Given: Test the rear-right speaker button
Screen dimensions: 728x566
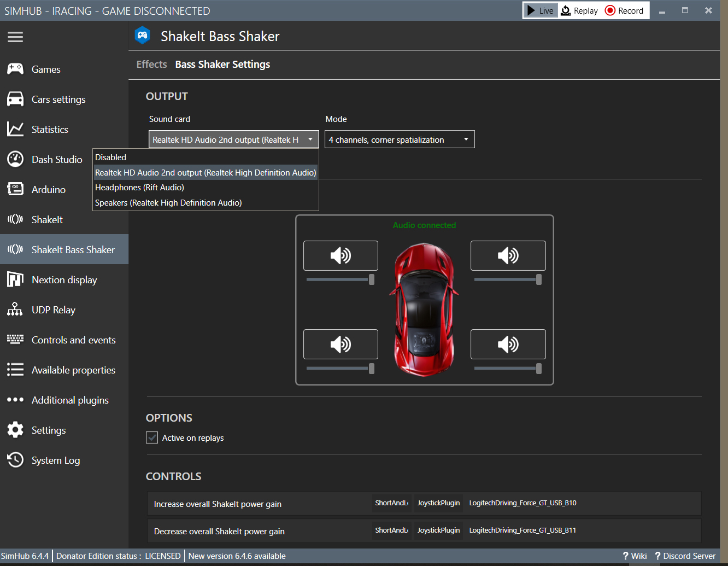Looking at the screenshot, I should pos(508,344).
